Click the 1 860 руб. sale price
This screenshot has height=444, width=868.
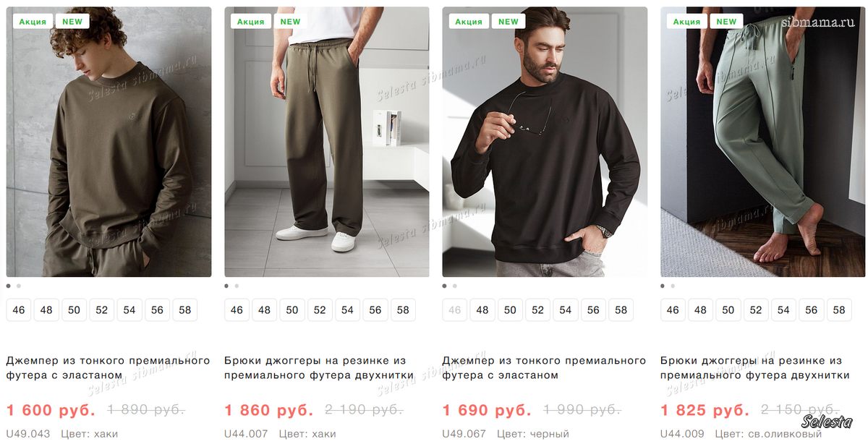269,410
